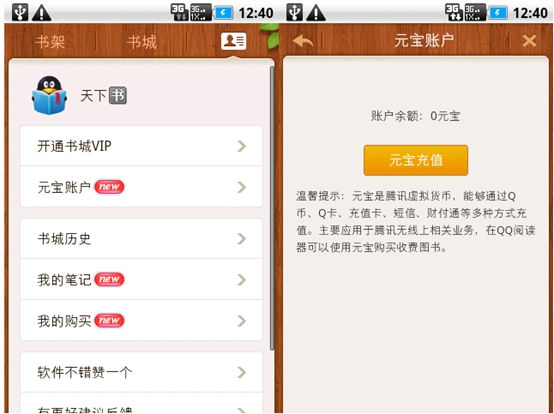This screenshot has width=554, height=414.
Task: Switch to the 书架 tab
Action: pyautogui.click(x=50, y=42)
